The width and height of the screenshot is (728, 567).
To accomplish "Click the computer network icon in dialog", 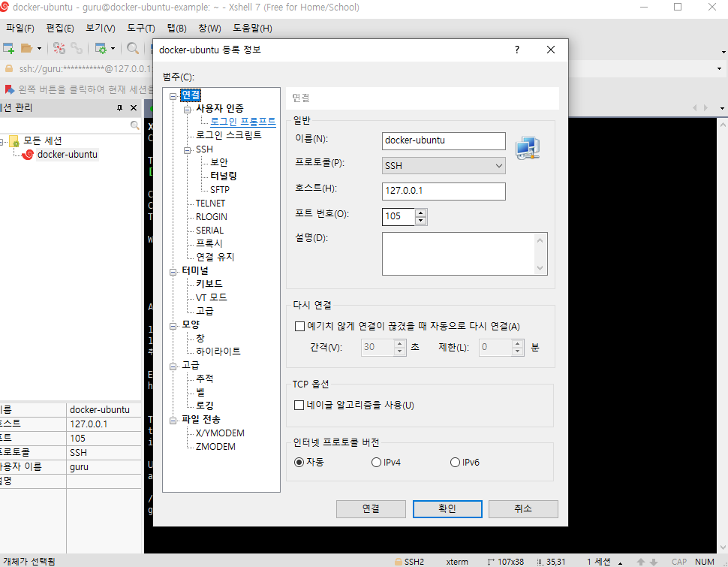I will pyautogui.click(x=528, y=148).
